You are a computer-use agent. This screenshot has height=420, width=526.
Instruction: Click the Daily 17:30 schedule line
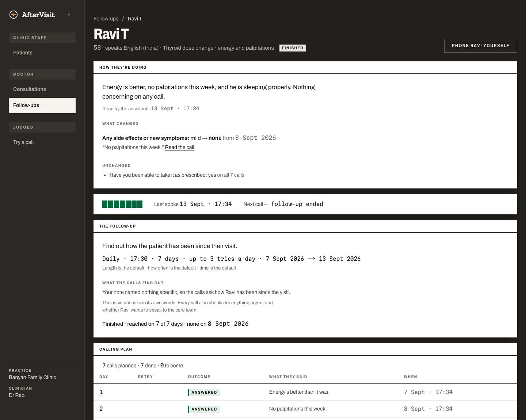pyautogui.click(x=231, y=259)
